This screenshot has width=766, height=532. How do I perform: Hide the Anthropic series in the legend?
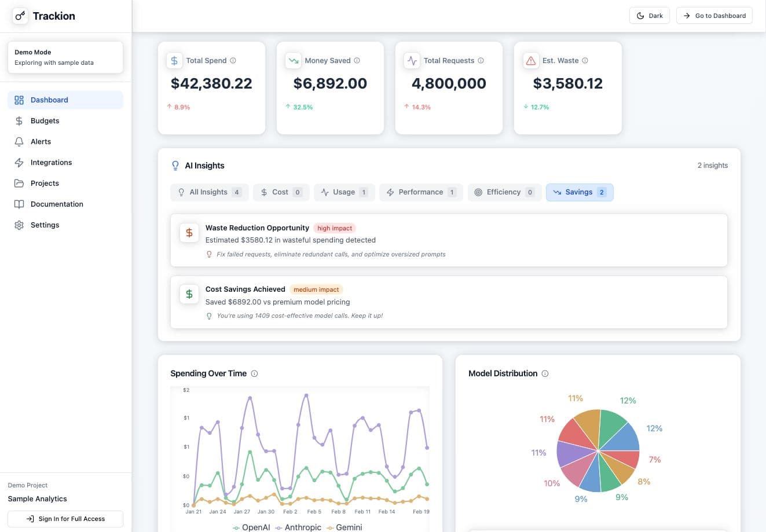click(x=298, y=527)
